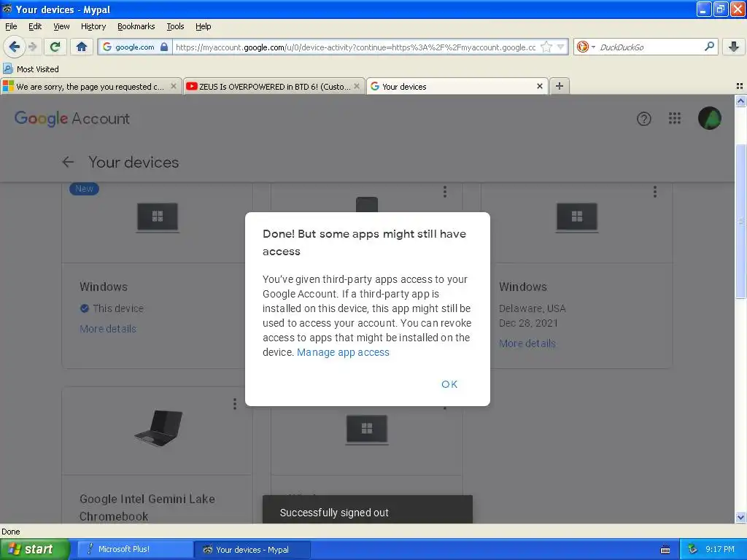The image size is (747, 560).
Task: Click the Google Account logo
Action: (x=72, y=119)
